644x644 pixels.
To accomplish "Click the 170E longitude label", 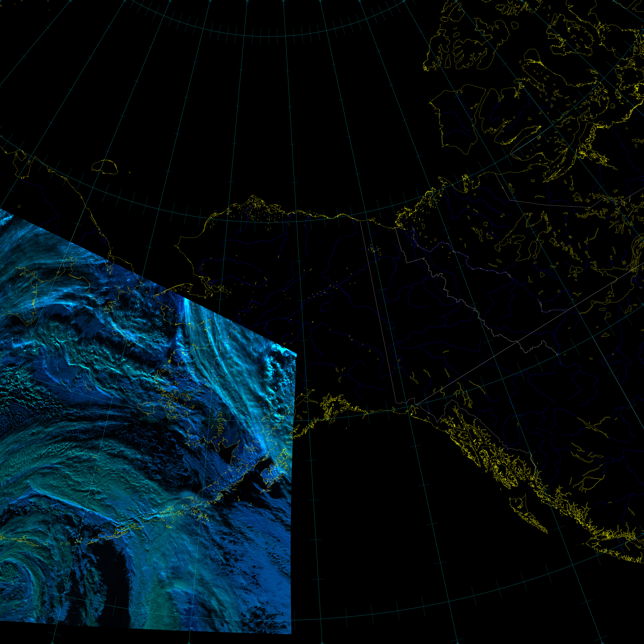I will 125,1.
